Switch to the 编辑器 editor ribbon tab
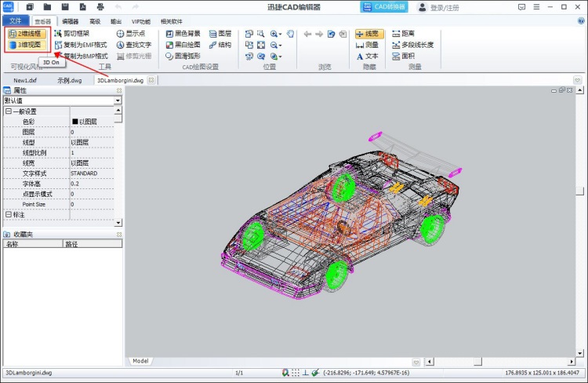The image size is (588, 383). [70, 21]
